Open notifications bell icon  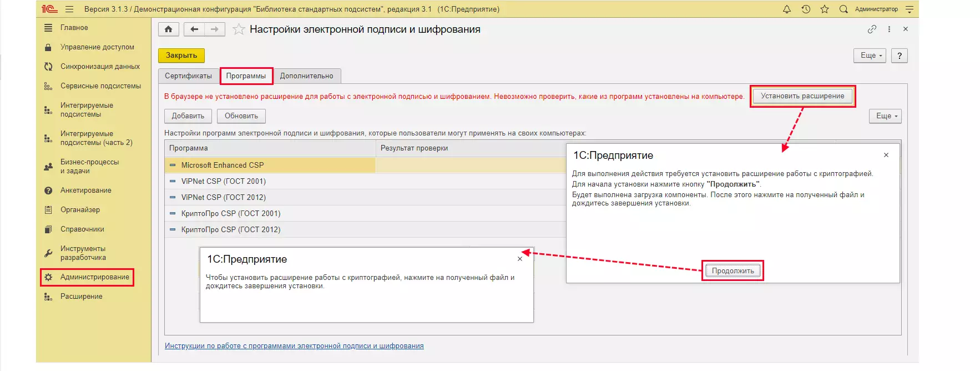pyautogui.click(x=787, y=9)
